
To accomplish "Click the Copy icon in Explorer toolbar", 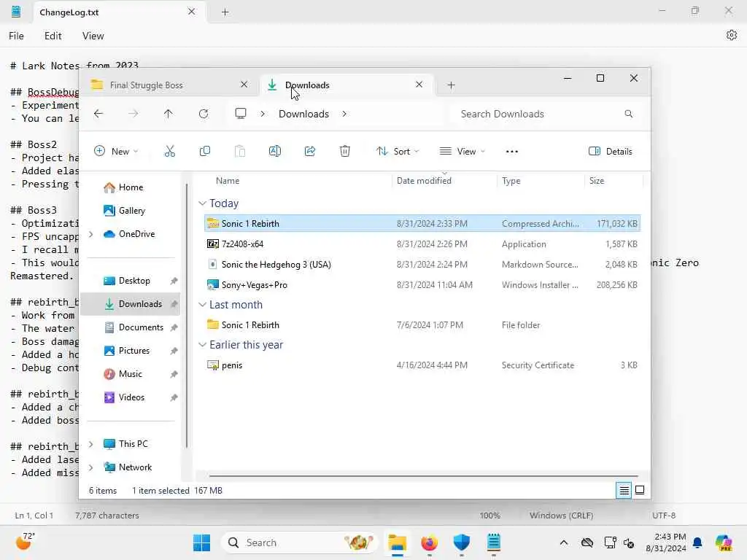I will pyautogui.click(x=205, y=152).
